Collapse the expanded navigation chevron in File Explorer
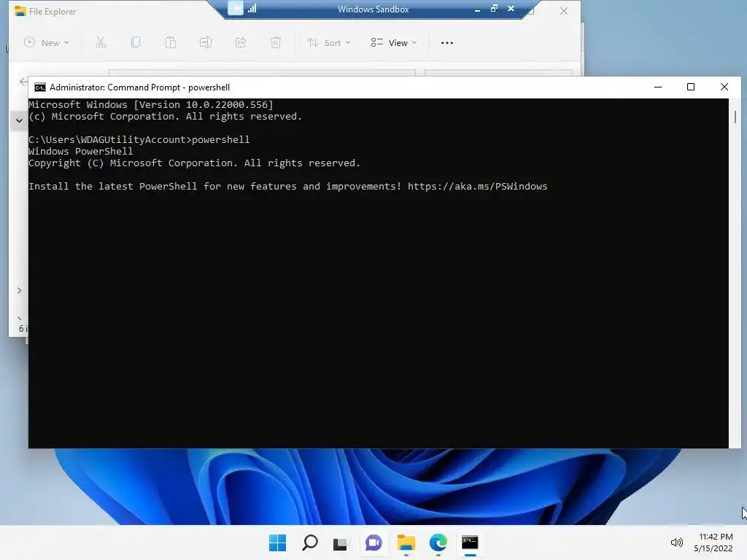This screenshot has width=747, height=560. (x=19, y=120)
